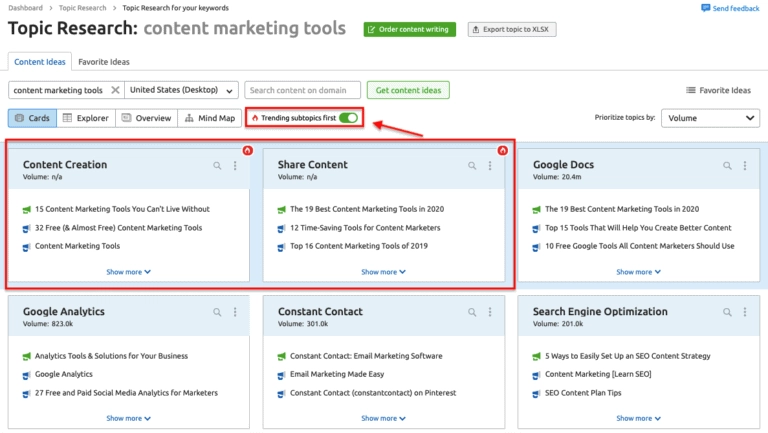Open three-dot menu on Search Engine Optimization card
The image size is (768, 433).
pos(747,312)
